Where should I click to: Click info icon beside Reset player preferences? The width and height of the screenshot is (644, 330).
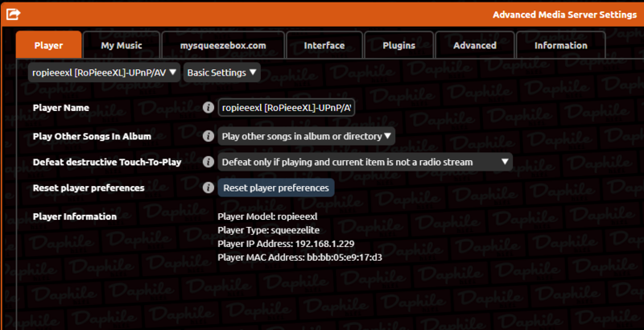click(x=208, y=188)
